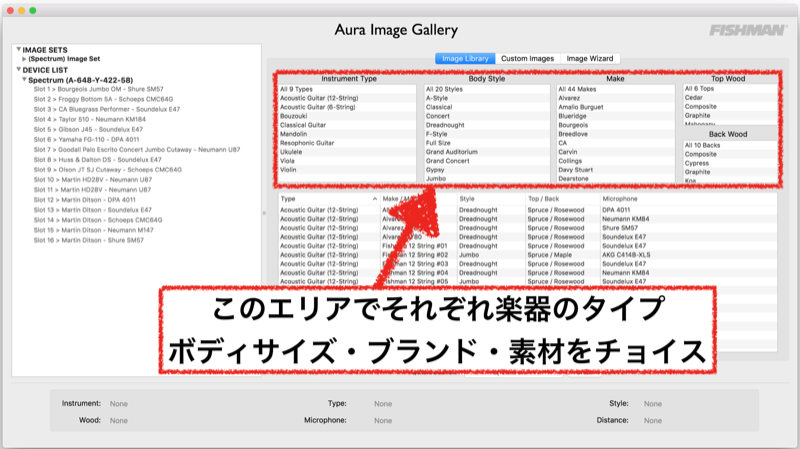
Task: Select Slot 8 Huss & Dalton DS
Action: point(97,160)
